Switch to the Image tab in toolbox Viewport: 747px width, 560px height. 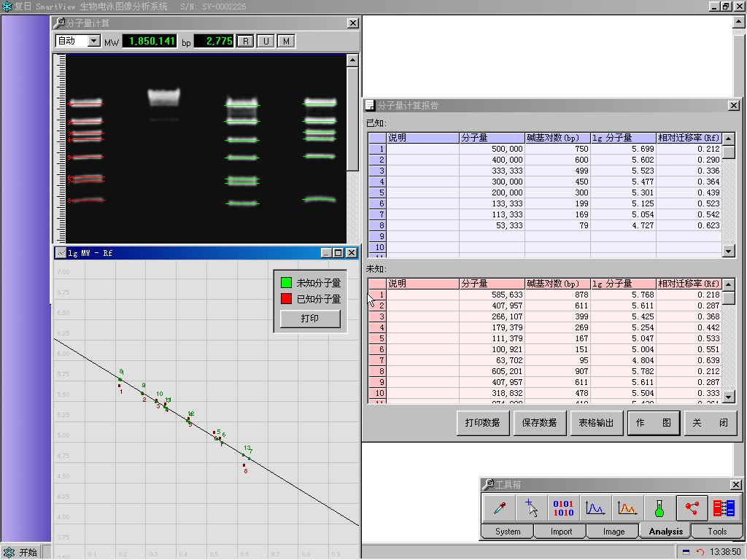click(x=614, y=532)
